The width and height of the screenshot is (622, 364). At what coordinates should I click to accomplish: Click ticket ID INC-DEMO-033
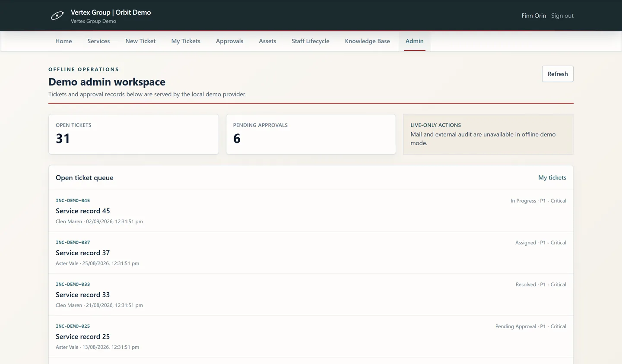pyautogui.click(x=73, y=284)
